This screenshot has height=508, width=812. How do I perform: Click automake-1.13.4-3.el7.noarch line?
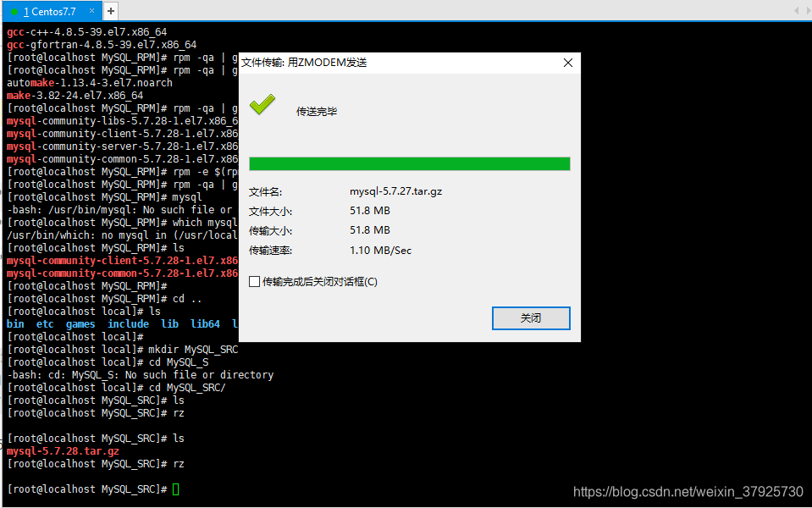pyautogui.click(x=90, y=83)
